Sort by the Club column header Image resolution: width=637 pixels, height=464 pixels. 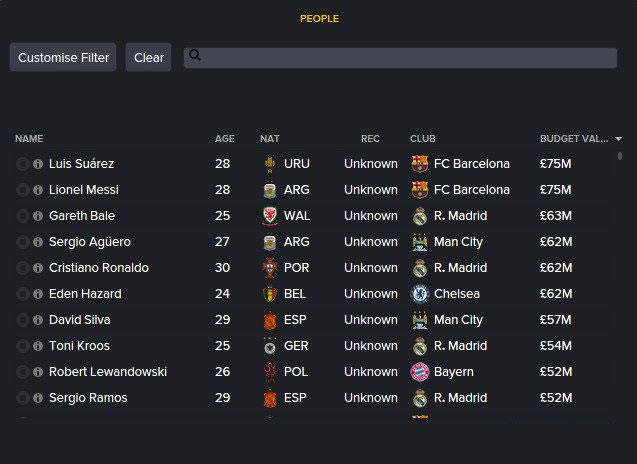click(422, 139)
